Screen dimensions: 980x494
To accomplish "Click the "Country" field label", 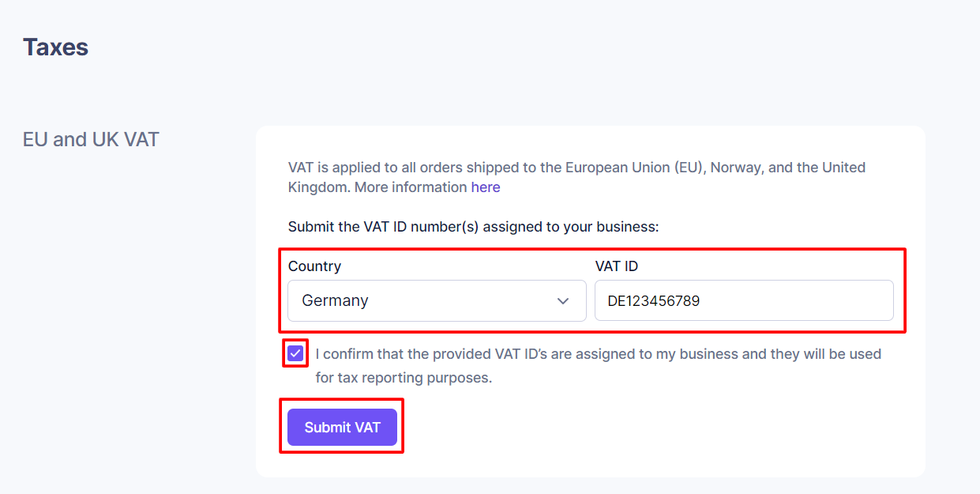I will 314,266.
